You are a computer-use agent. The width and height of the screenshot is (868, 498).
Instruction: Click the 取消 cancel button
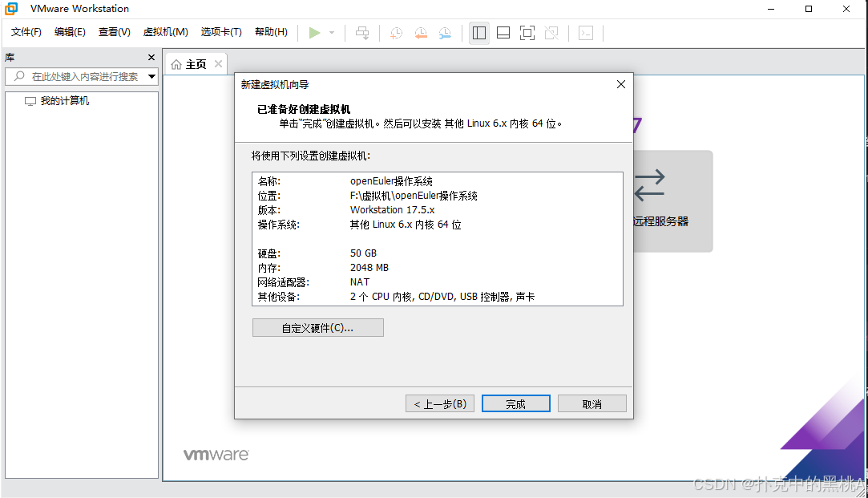click(x=591, y=404)
